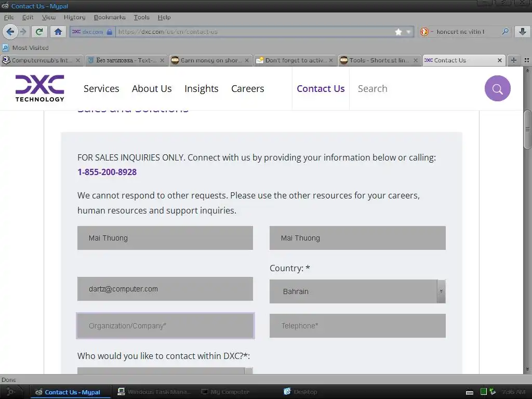Click the green system tray icon
Screen dimensions: 532x399
coord(484,392)
